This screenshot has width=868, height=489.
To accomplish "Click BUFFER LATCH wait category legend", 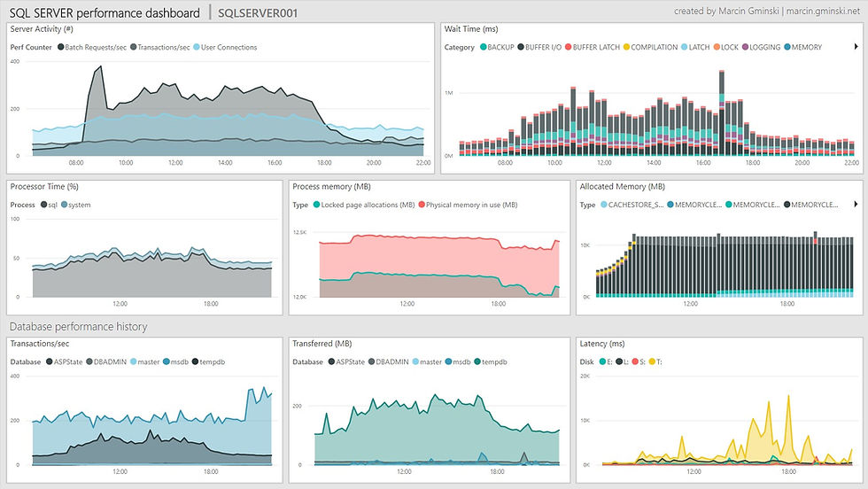I will (x=593, y=47).
